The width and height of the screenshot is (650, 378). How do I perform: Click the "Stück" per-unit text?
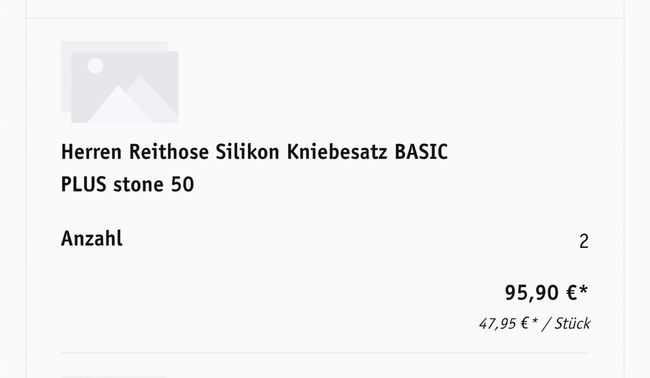[x=572, y=323]
